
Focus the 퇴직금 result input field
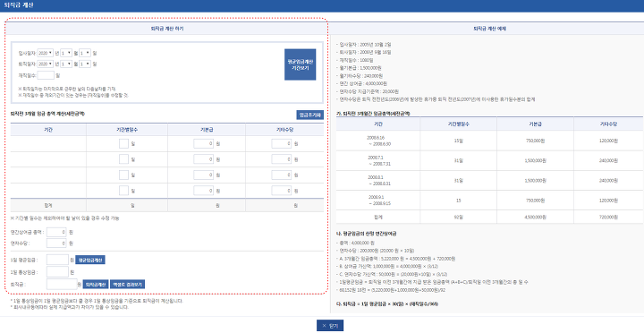(62, 284)
